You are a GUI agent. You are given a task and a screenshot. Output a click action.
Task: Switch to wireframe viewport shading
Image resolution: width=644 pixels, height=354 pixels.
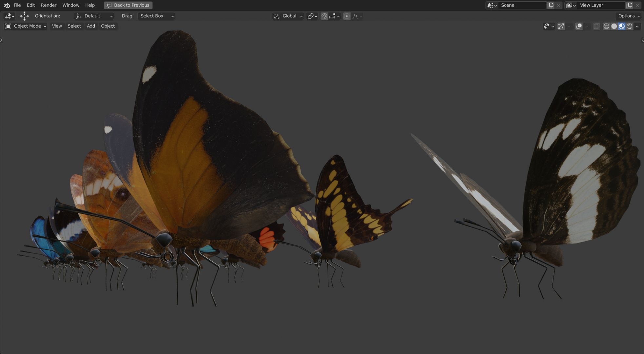pos(606,26)
